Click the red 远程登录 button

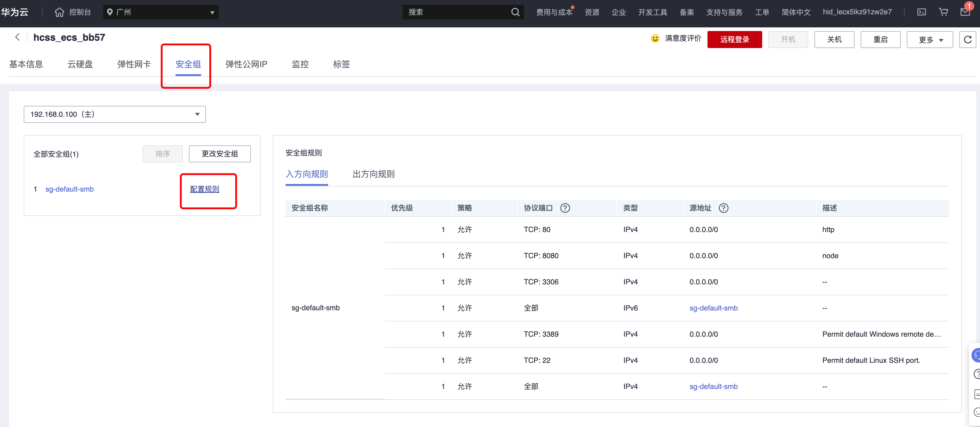point(734,40)
